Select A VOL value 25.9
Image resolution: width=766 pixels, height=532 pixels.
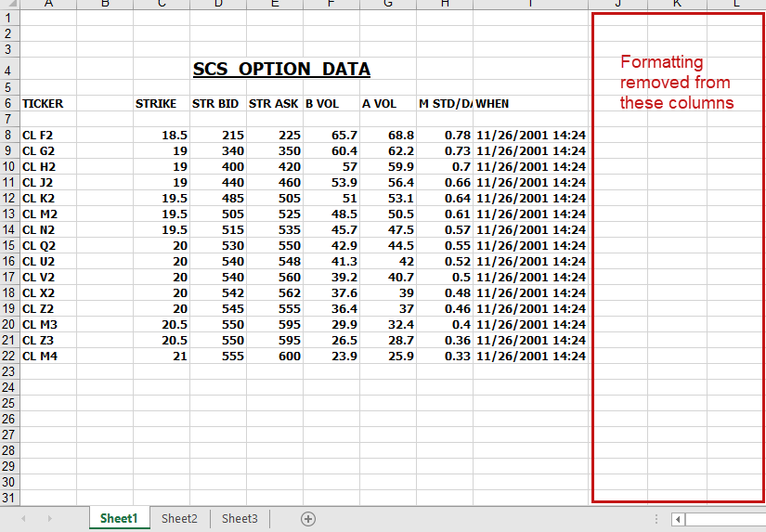pyautogui.click(x=388, y=356)
